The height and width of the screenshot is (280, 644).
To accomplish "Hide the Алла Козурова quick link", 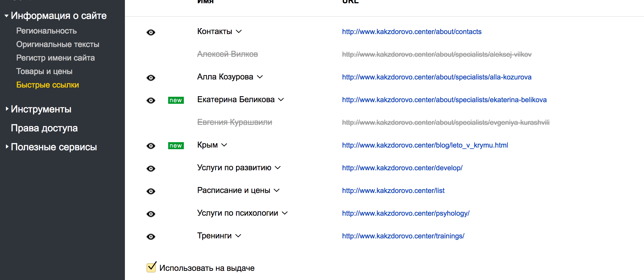I will [151, 78].
